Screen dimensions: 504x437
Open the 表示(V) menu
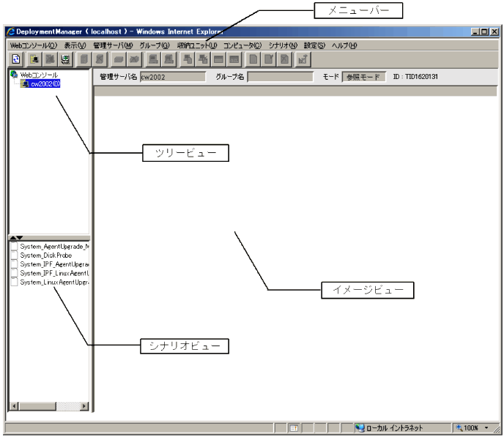pyautogui.click(x=75, y=45)
